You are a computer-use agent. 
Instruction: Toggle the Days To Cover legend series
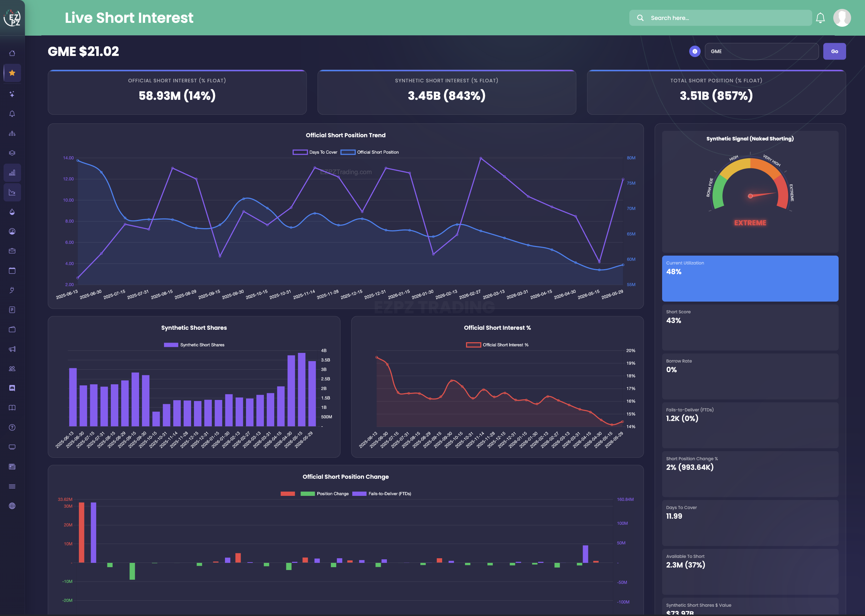coord(315,152)
